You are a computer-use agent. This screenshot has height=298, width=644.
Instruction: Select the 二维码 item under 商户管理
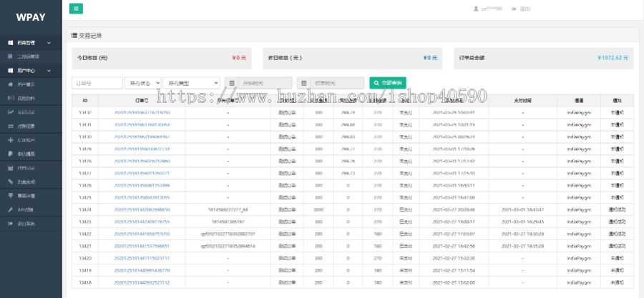pyautogui.click(x=29, y=56)
